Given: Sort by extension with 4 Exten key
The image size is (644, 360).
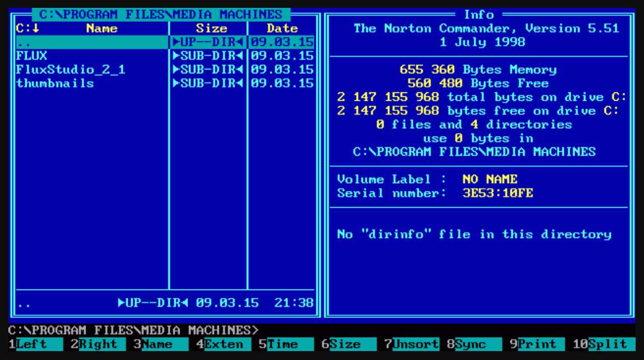Looking at the screenshot, I should [x=224, y=344].
